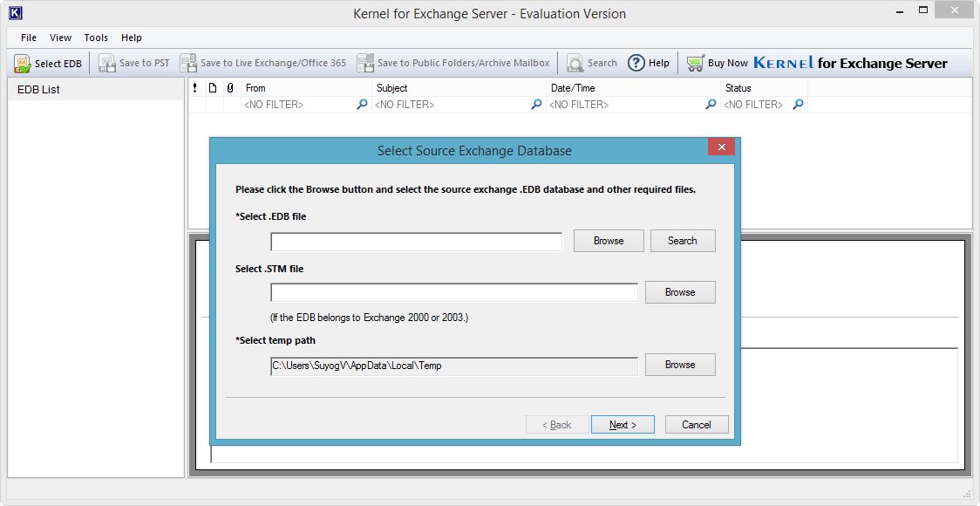
Task: Click the Subject filter magnifier icon
Action: pyautogui.click(x=536, y=105)
